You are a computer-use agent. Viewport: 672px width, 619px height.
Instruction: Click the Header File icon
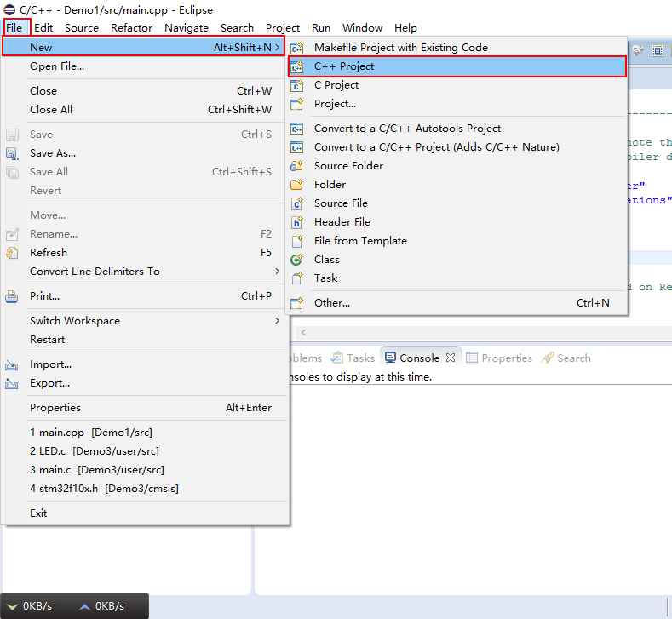[296, 222]
